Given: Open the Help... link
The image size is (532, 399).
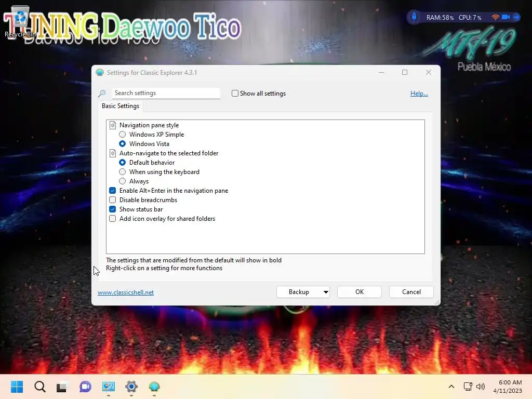Looking at the screenshot, I should 419,94.
